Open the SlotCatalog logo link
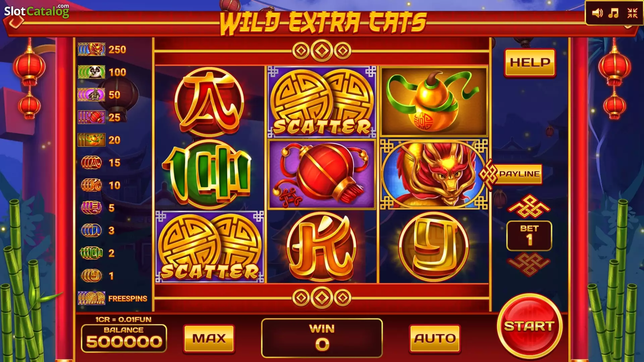The image size is (644, 362). click(x=37, y=11)
